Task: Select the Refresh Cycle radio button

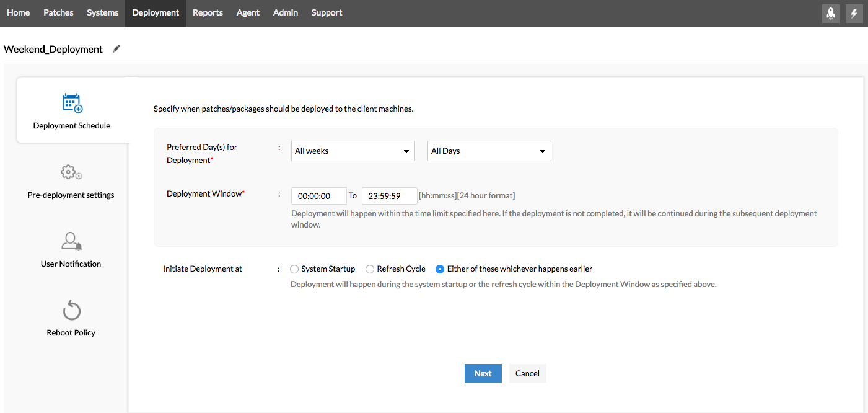Action: pos(370,269)
